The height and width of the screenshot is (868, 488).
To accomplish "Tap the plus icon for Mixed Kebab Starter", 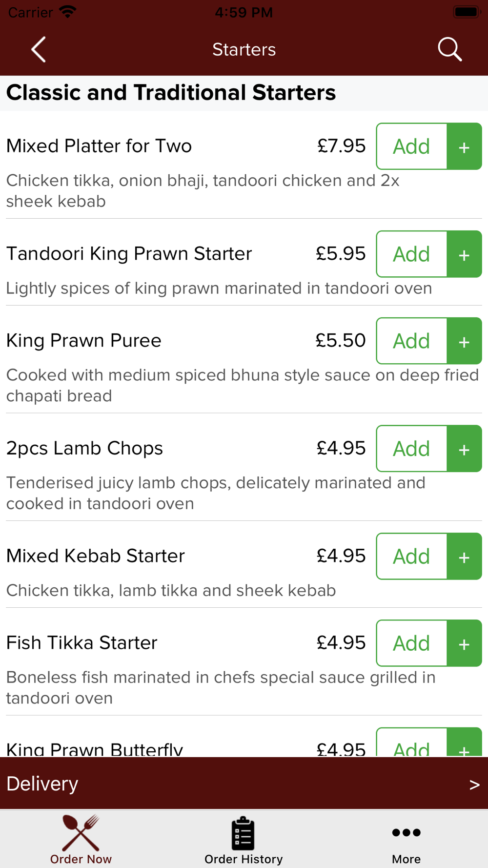I will click(x=464, y=557).
